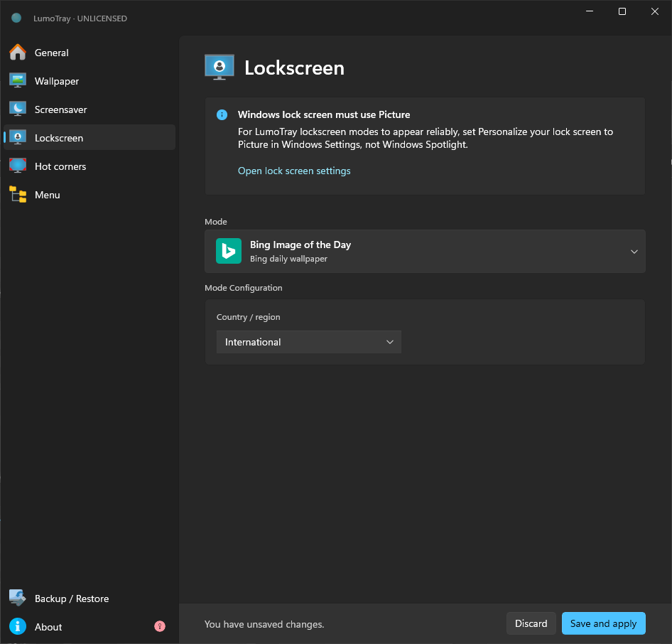Image resolution: width=672 pixels, height=644 pixels.
Task: Click the Backup / Restore icon
Action: point(18,598)
